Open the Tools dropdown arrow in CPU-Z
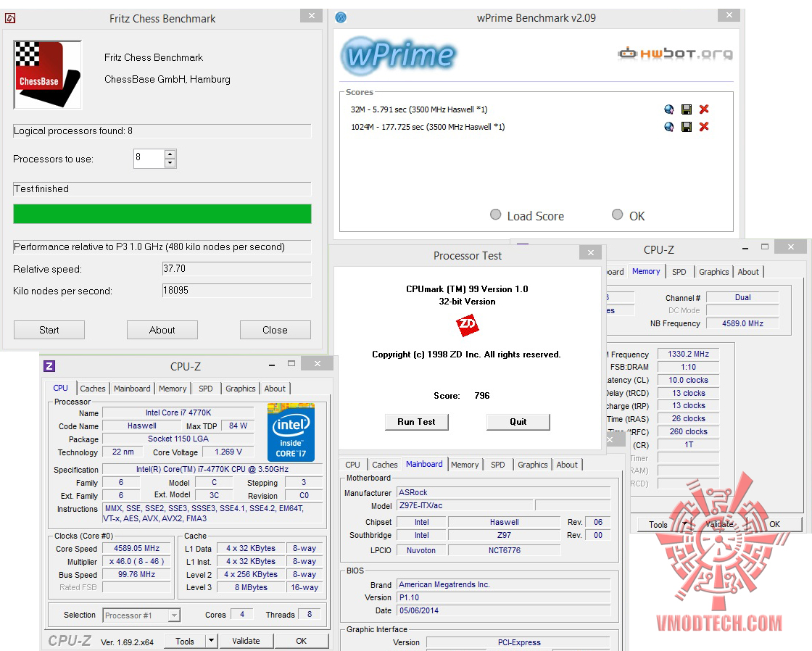 211,641
